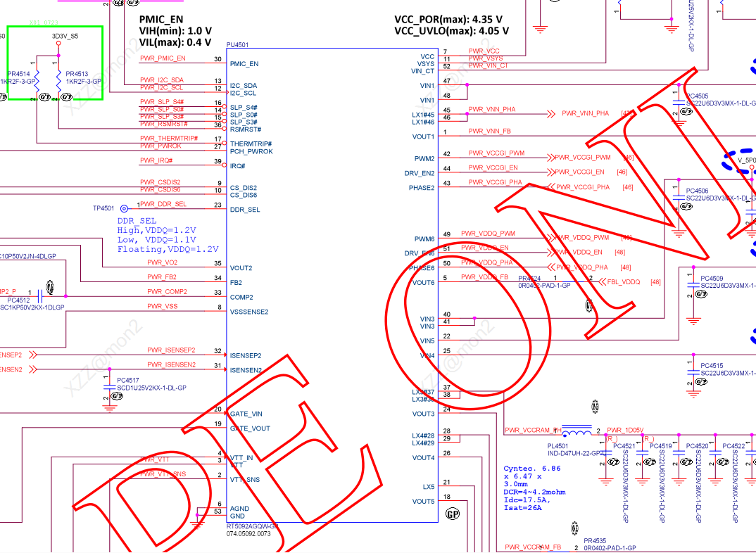This screenshot has height=553, width=756.
Task: Select the PWR_ISENSEN2 net label
Action: point(172,364)
